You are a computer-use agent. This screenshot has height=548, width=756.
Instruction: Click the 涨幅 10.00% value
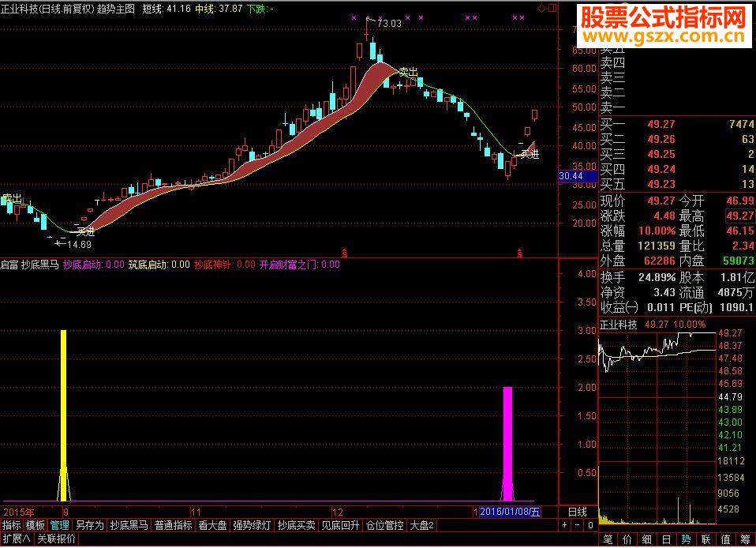657,231
